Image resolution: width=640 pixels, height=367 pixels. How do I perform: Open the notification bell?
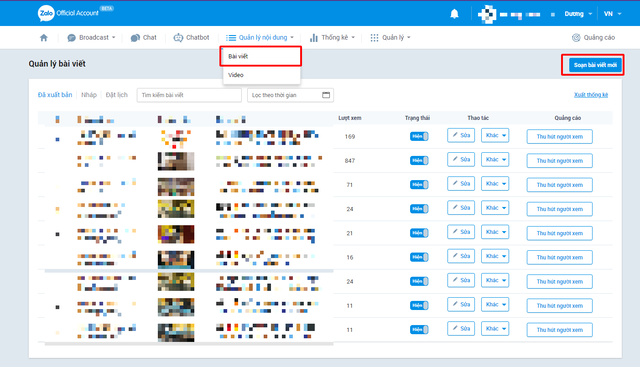[x=454, y=13]
